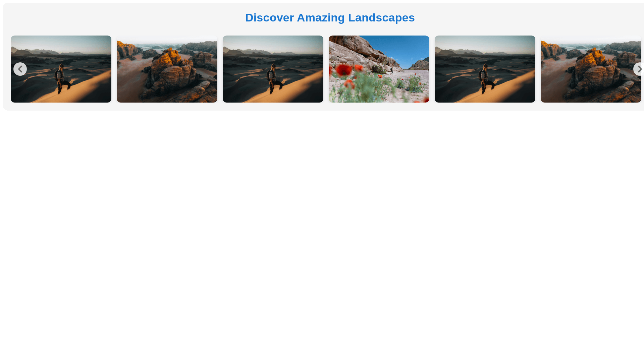Click the hiker figure in third photo
The height and width of the screenshot is (362, 644).
click(x=274, y=79)
